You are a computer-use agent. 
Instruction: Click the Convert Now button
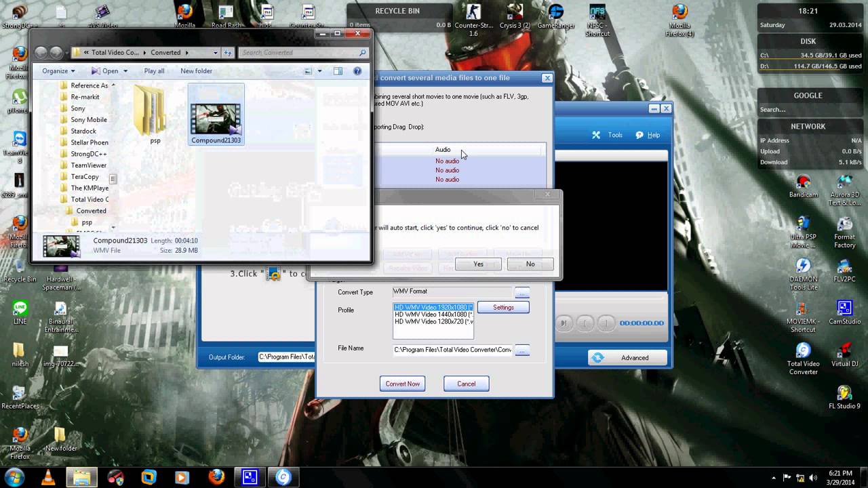click(x=402, y=384)
